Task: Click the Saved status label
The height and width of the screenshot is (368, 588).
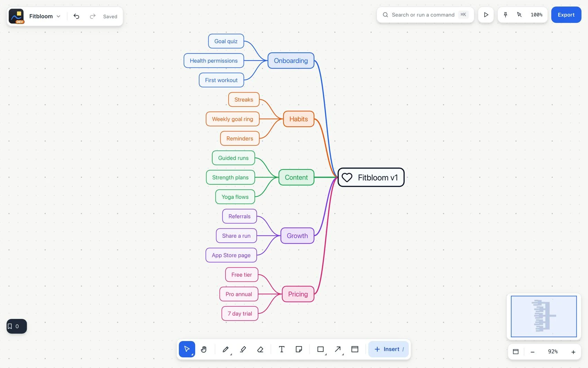Action: click(x=110, y=16)
